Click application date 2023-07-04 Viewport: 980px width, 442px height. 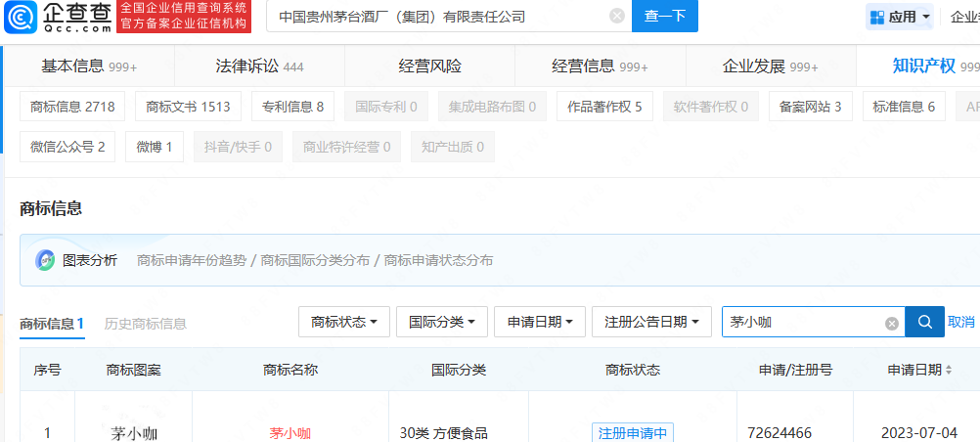point(918,432)
